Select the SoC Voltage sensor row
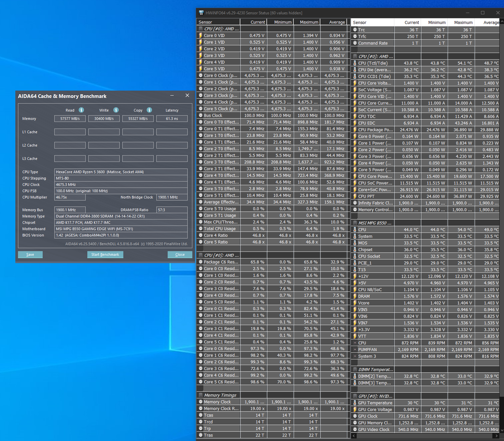504x441 pixels. pos(426,90)
